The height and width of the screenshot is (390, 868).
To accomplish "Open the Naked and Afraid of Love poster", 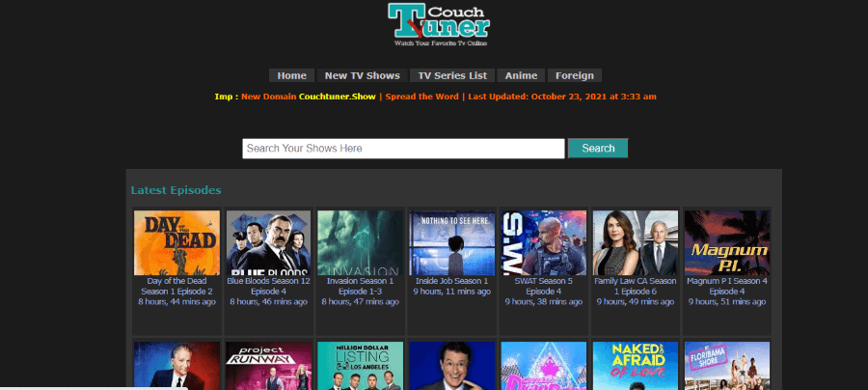I will (636, 366).
